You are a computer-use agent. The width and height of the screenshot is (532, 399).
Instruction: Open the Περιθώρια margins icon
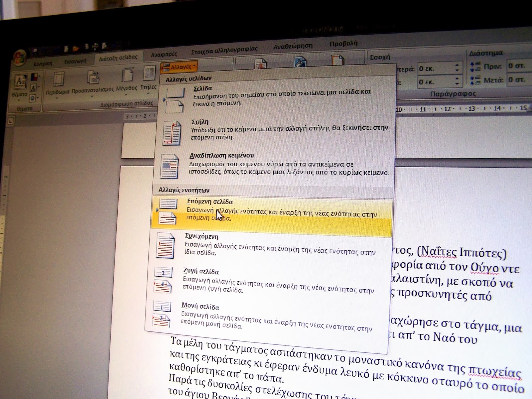59,79
